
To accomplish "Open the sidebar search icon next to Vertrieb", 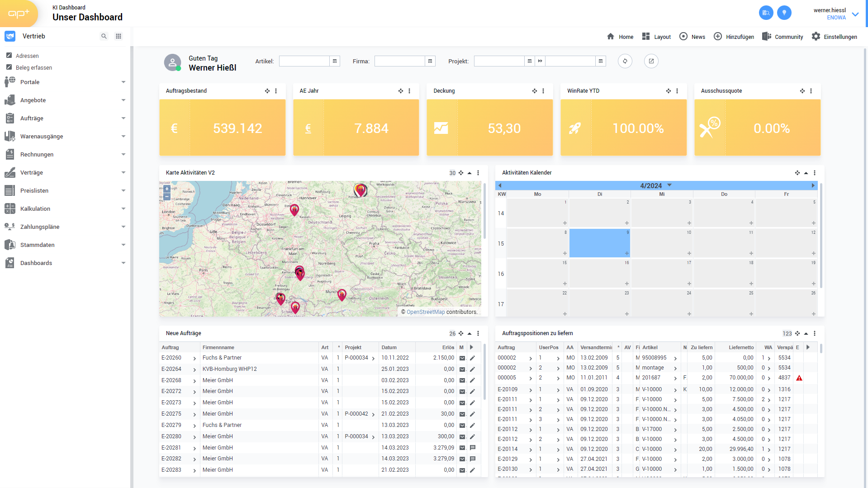I will (x=104, y=36).
